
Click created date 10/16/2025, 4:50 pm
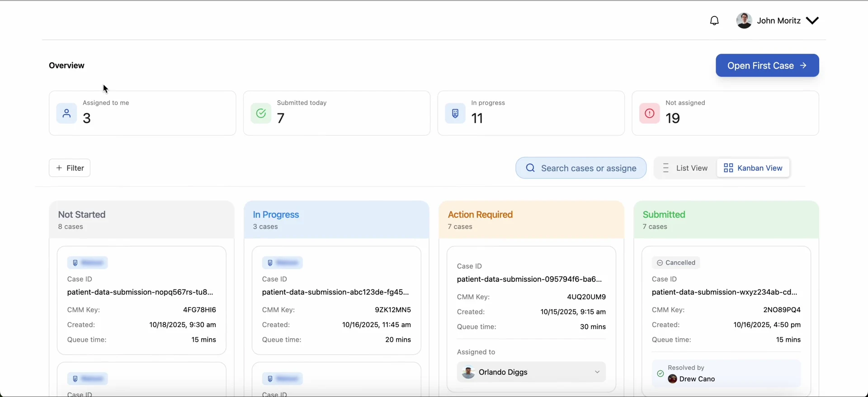coord(767,325)
